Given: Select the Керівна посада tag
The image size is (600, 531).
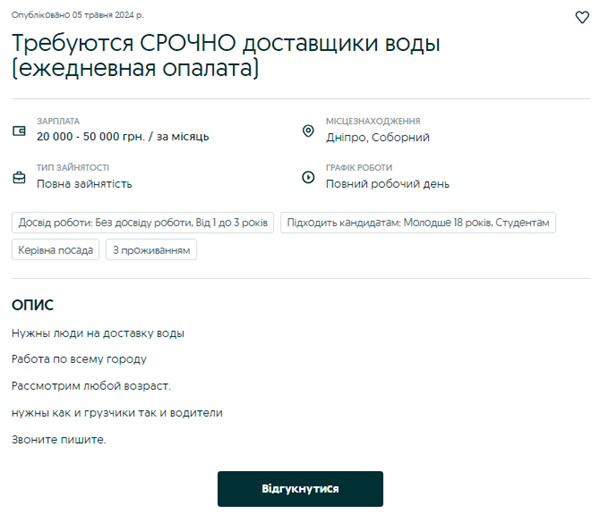Looking at the screenshot, I should [x=56, y=249].
